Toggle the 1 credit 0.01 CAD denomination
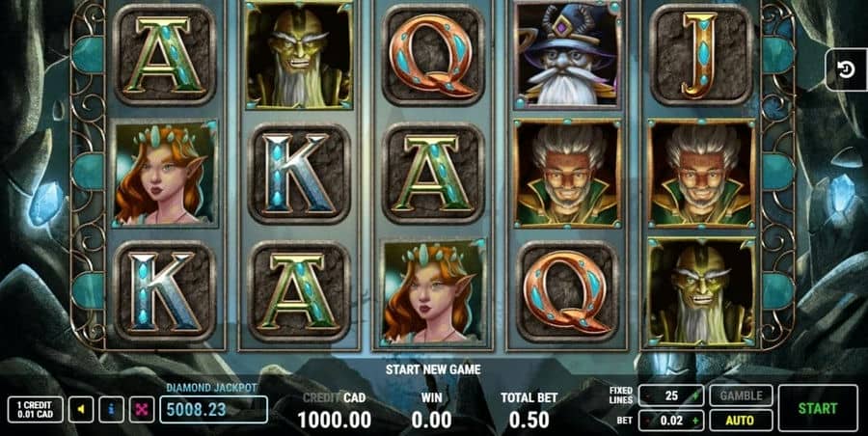Image resolution: width=868 pixels, height=436 pixels. [x=35, y=409]
